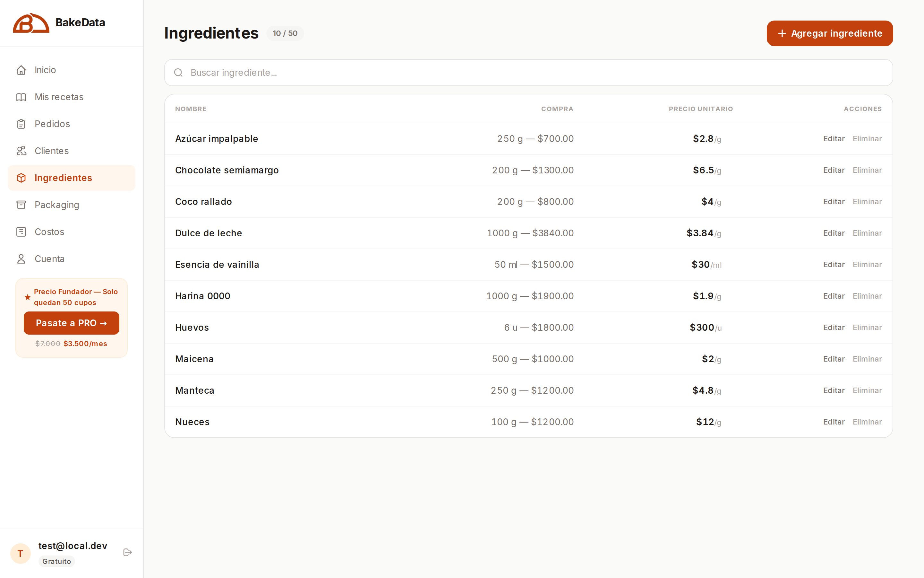Go to Costos
The height and width of the screenshot is (578, 924).
coord(72,232)
